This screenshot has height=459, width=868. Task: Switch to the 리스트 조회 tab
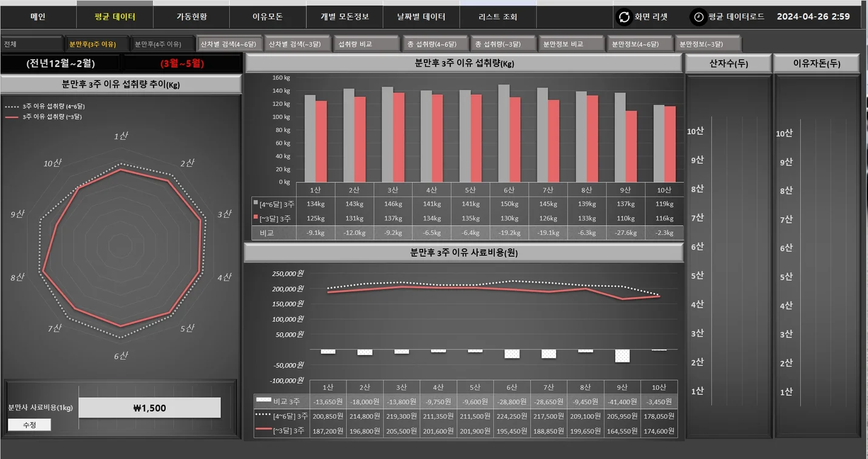498,17
